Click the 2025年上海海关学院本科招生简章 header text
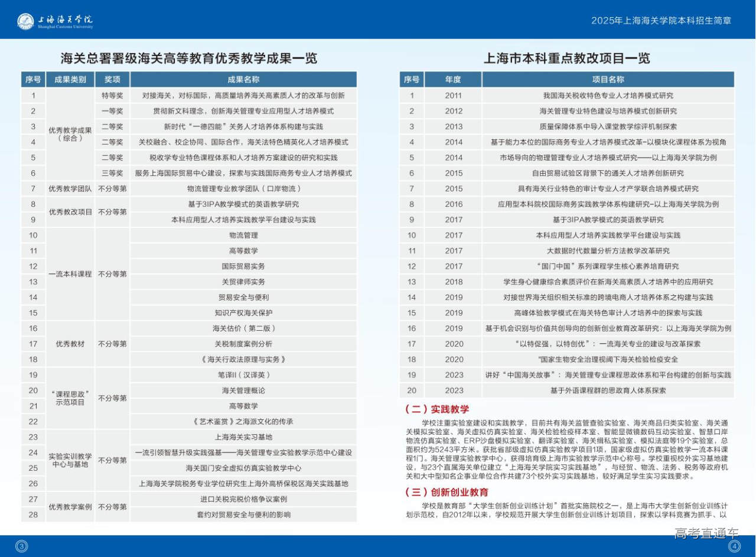 [x=661, y=21]
